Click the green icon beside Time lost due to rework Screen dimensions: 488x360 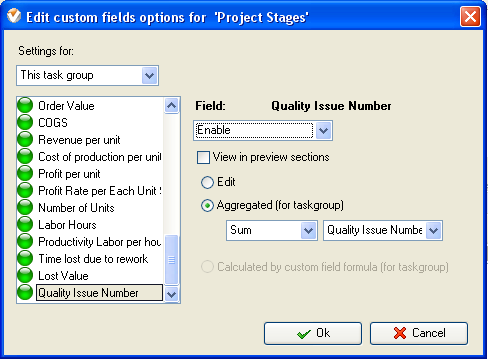click(x=25, y=258)
